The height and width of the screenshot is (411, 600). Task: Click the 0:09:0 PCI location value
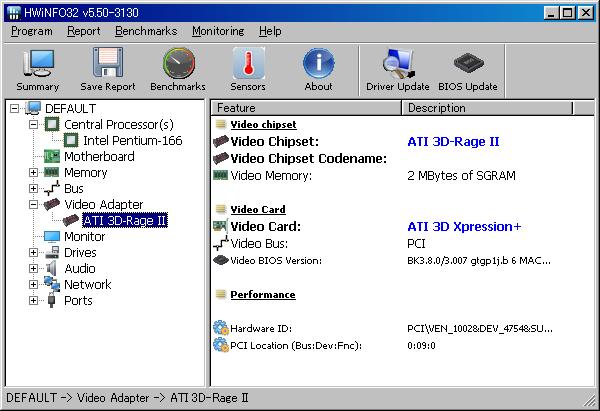point(421,346)
